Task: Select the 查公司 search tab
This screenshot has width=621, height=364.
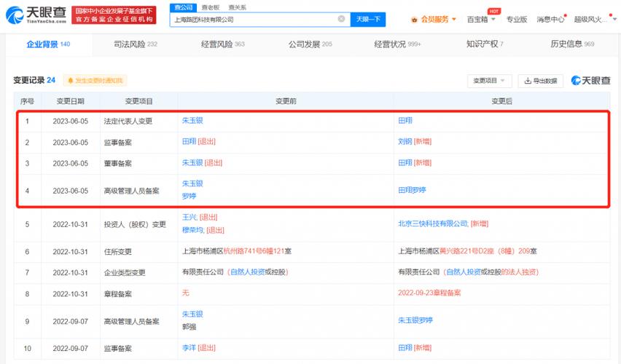Action: (x=184, y=7)
